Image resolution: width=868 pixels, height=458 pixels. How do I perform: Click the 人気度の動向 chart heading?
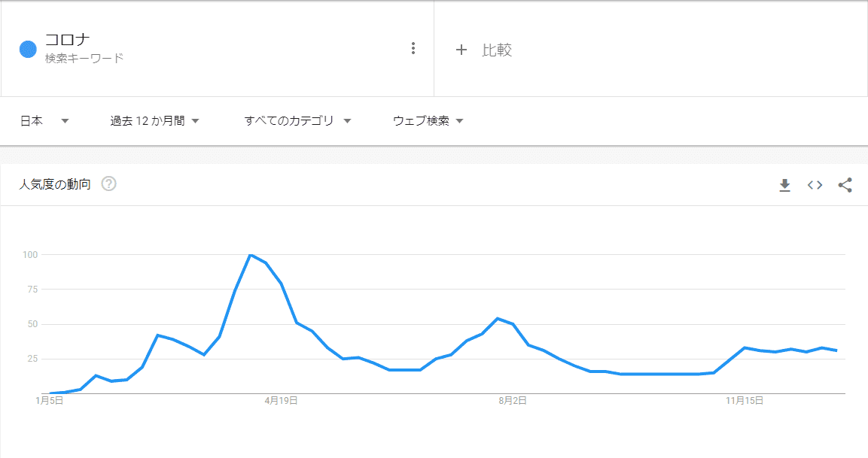[55, 184]
